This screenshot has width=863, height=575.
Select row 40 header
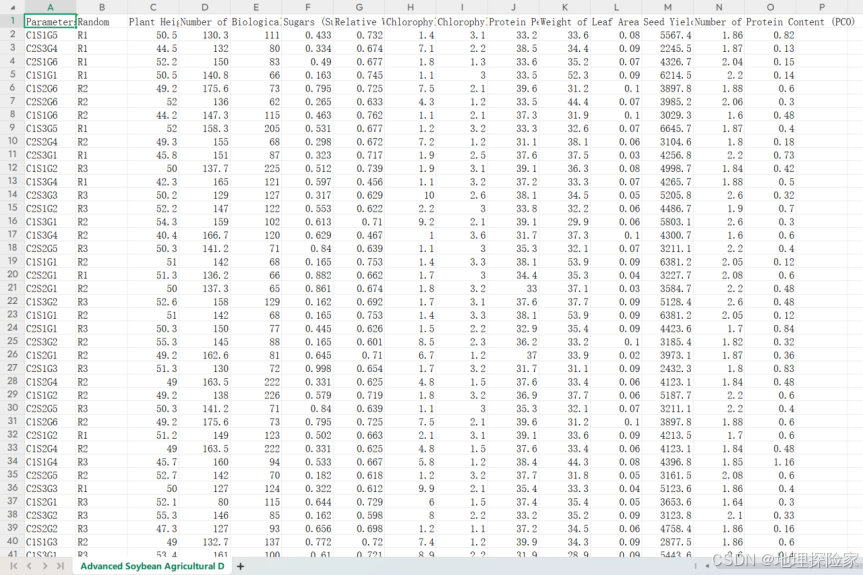[12, 541]
